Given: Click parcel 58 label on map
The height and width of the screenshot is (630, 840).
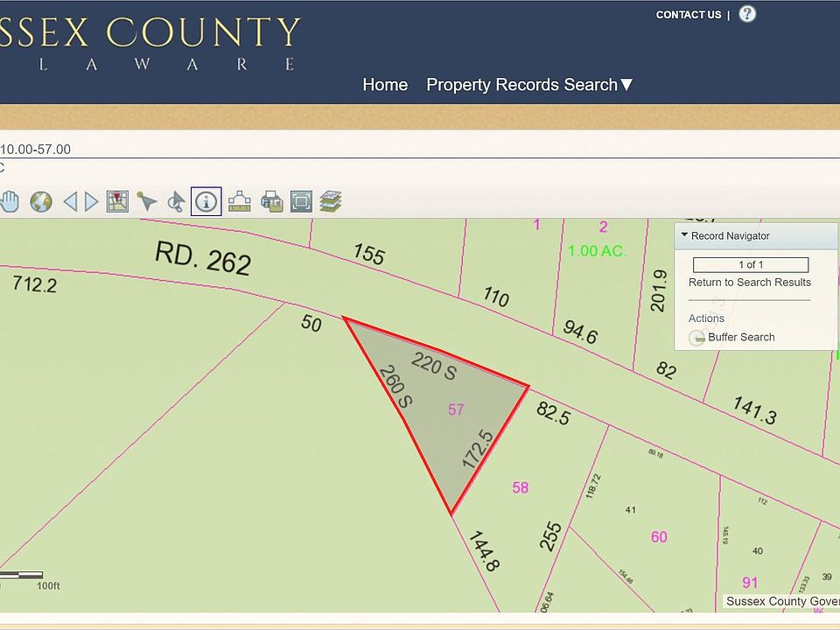Looking at the screenshot, I should click(520, 487).
